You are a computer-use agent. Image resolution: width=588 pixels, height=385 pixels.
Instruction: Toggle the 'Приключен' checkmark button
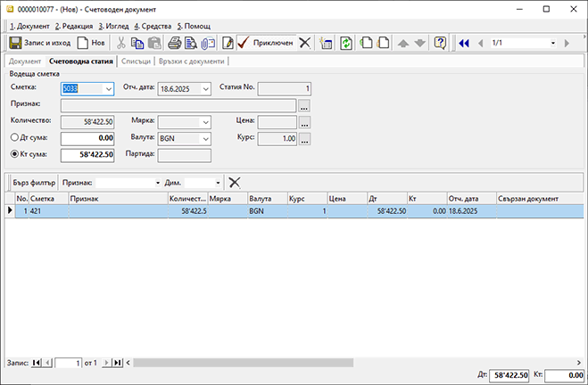266,43
